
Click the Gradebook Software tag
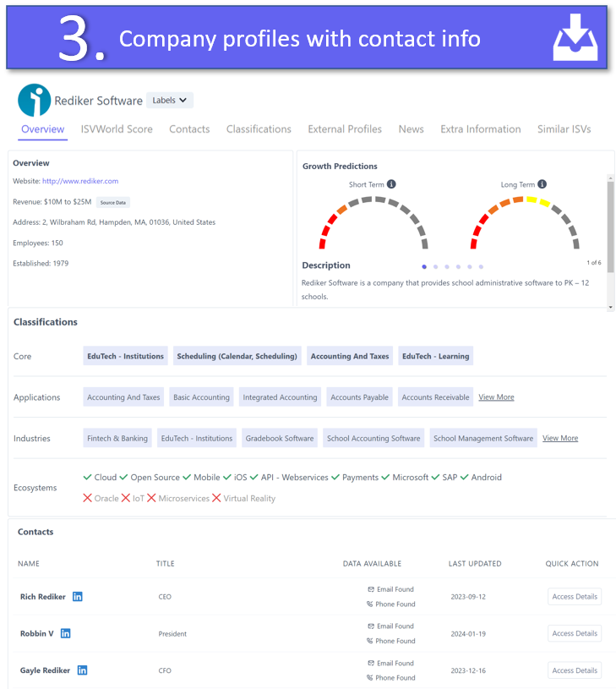tap(280, 438)
